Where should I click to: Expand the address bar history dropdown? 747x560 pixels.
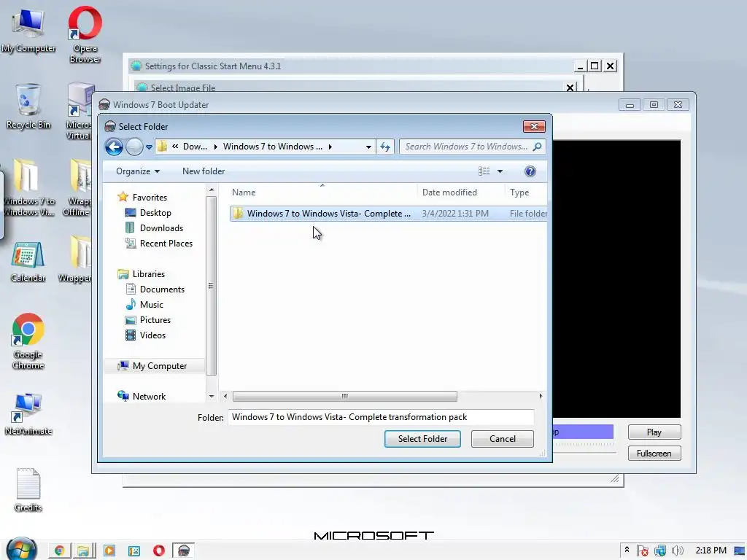click(368, 147)
